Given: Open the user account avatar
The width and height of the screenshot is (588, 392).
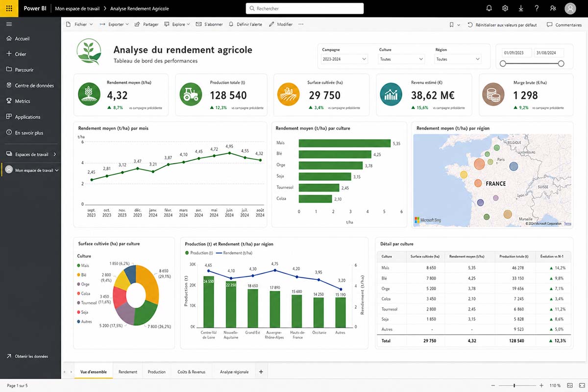Looking at the screenshot, I should coord(570,8).
